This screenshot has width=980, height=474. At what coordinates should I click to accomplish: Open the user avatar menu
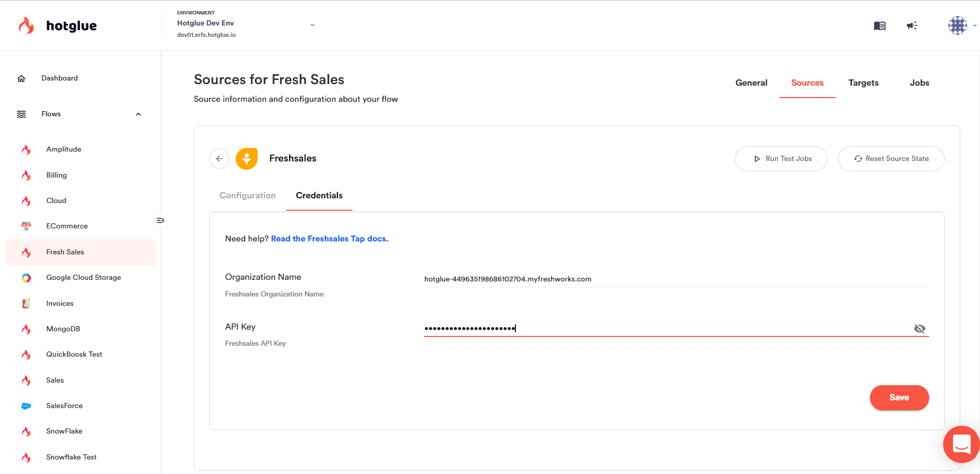(x=958, y=25)
